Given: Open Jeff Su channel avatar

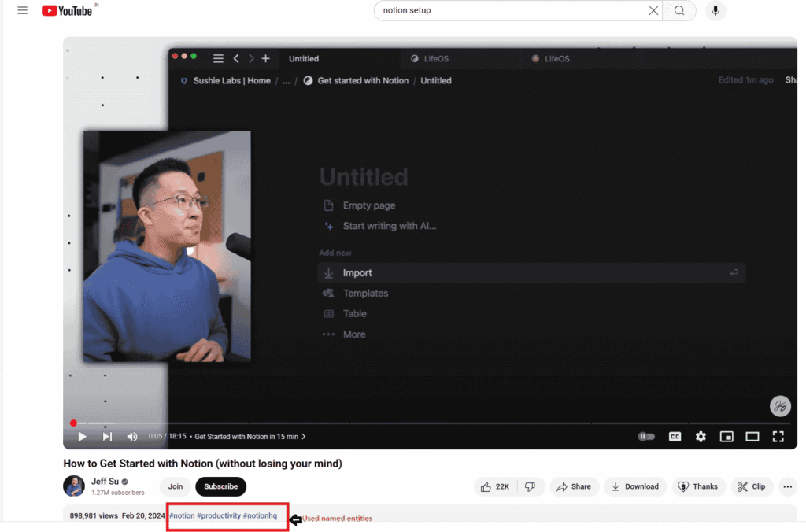Looking at the screenshot, I should pyautogui.click(x=74, y=486).
